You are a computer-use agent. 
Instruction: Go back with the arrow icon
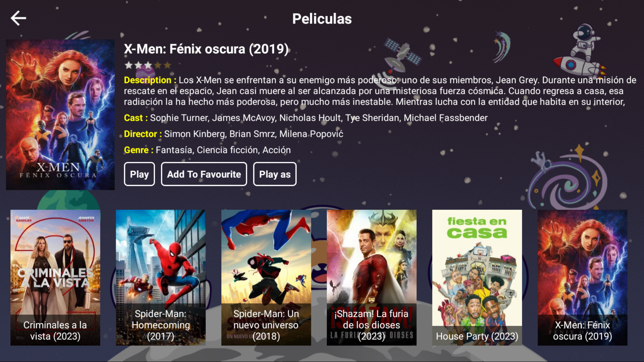click(18, 18)
